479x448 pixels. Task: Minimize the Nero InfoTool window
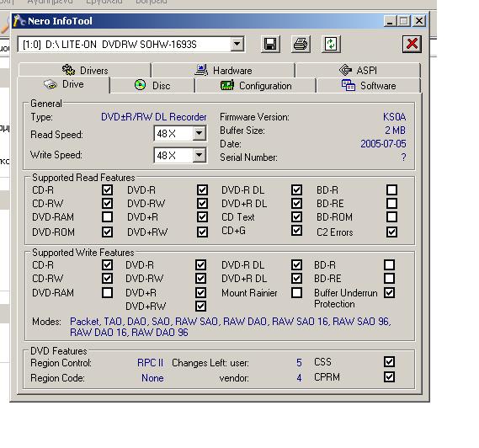click(x=390, y=21)
